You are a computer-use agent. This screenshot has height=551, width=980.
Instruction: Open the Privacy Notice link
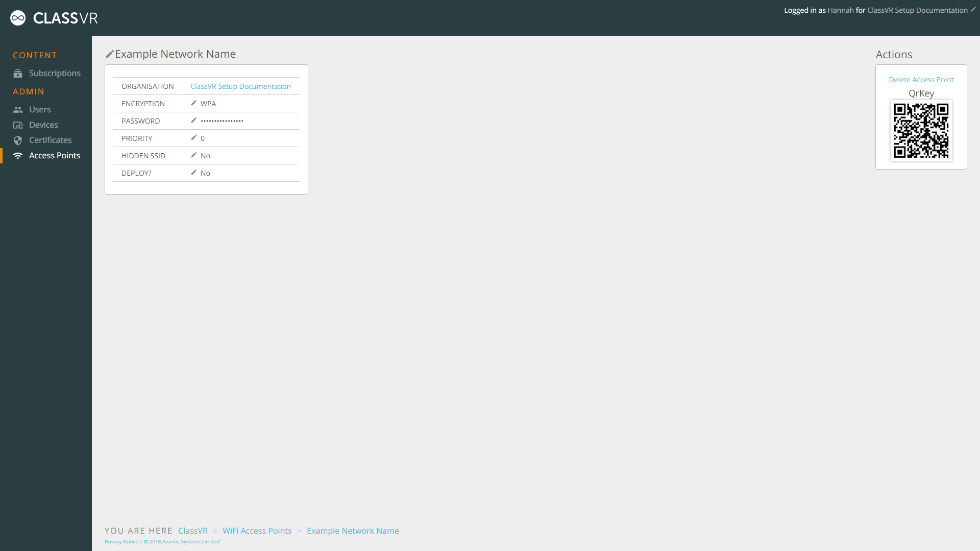click(x=121, y=542)
